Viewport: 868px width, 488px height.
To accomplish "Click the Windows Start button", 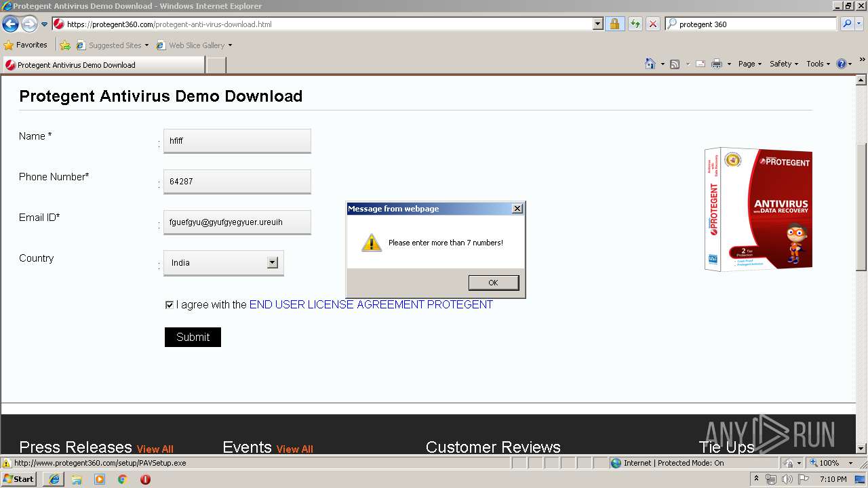I will click(x=19, y=479).
